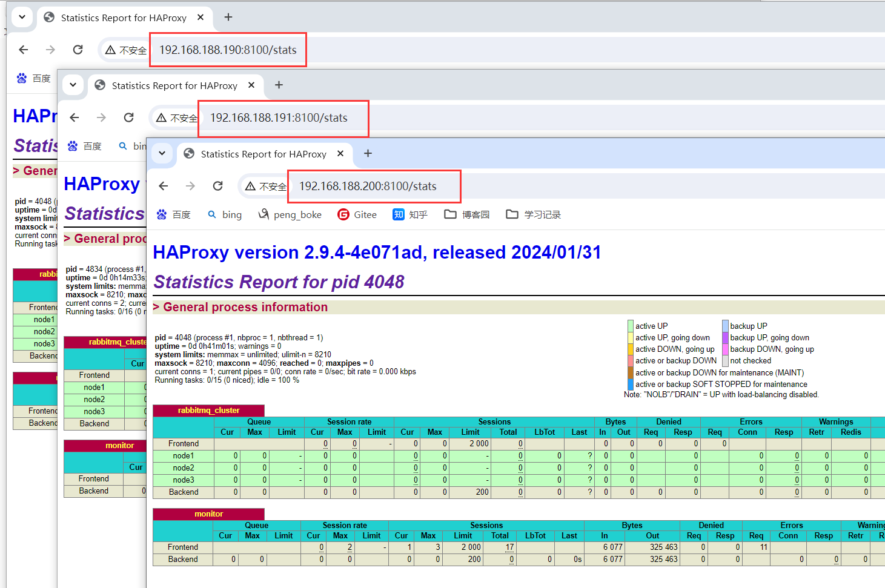
Task: Select the Statistics Report tab in 192.168.188.191 window
Action: [174, 85]
